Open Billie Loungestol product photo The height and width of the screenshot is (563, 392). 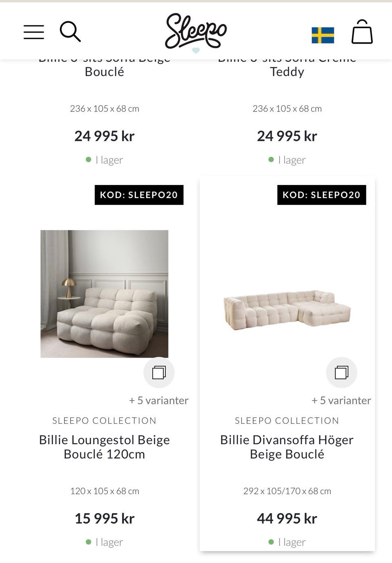pyautogui.click(x=104, y=294)
